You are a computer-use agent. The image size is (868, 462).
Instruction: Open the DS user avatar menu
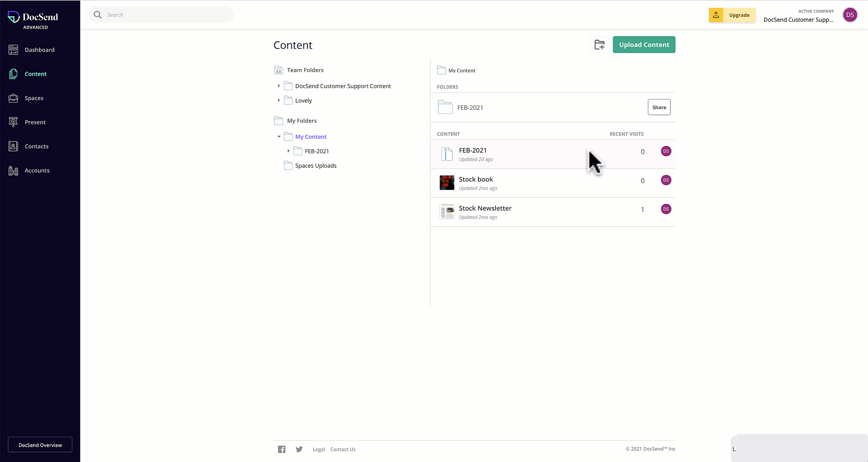tap(850, 15)
